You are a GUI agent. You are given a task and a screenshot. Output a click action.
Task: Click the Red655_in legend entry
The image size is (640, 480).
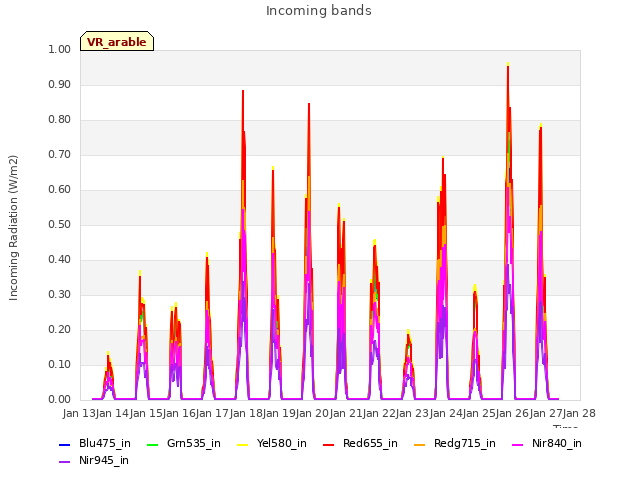point(360,443)
